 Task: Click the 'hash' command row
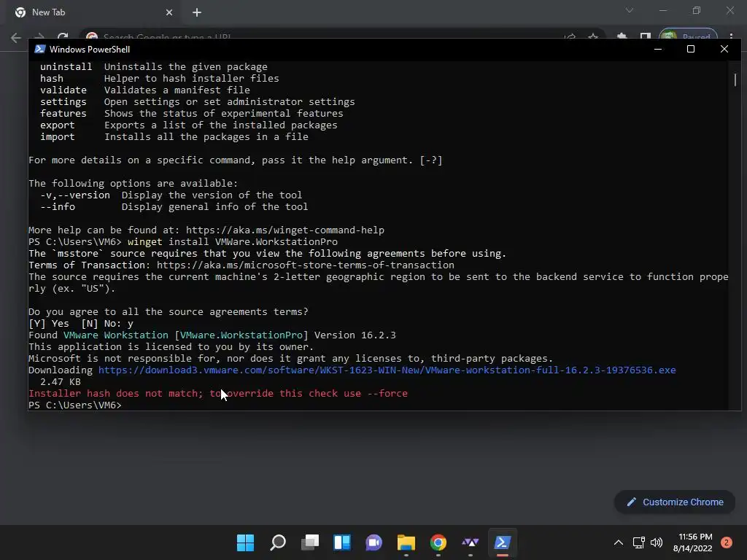(160, 79)
